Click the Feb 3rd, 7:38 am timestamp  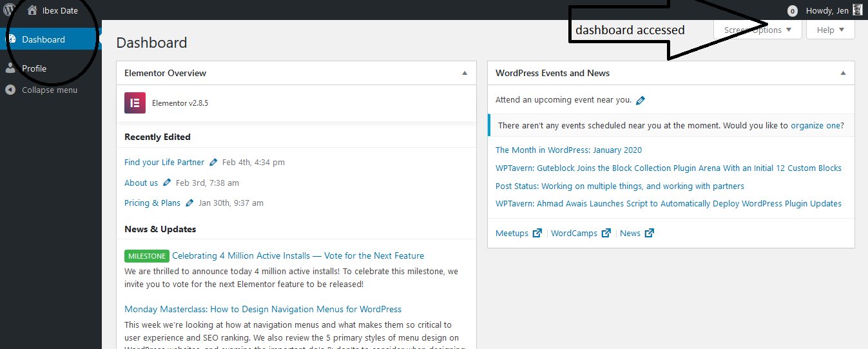coord(207,183)
